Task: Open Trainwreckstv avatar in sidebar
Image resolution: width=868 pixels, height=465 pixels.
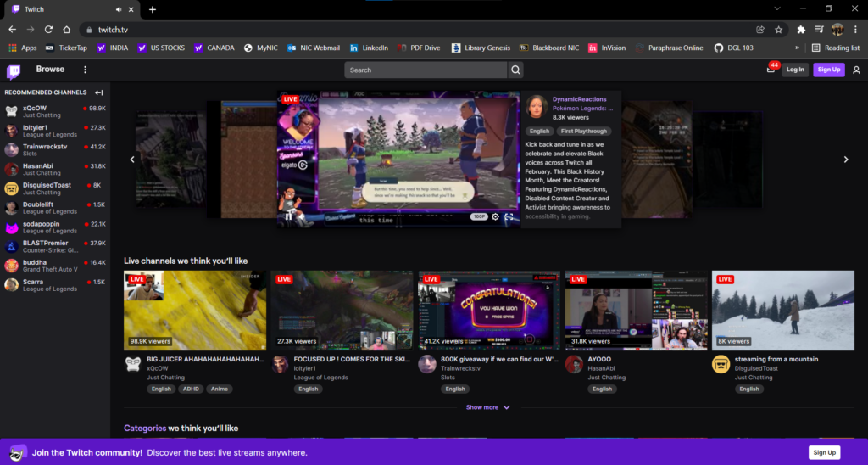Action: [x=12, y=150]
